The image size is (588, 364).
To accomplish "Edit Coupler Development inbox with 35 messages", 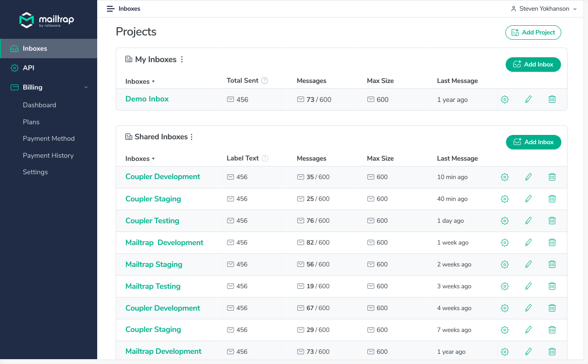I will [x=529, y=177].
